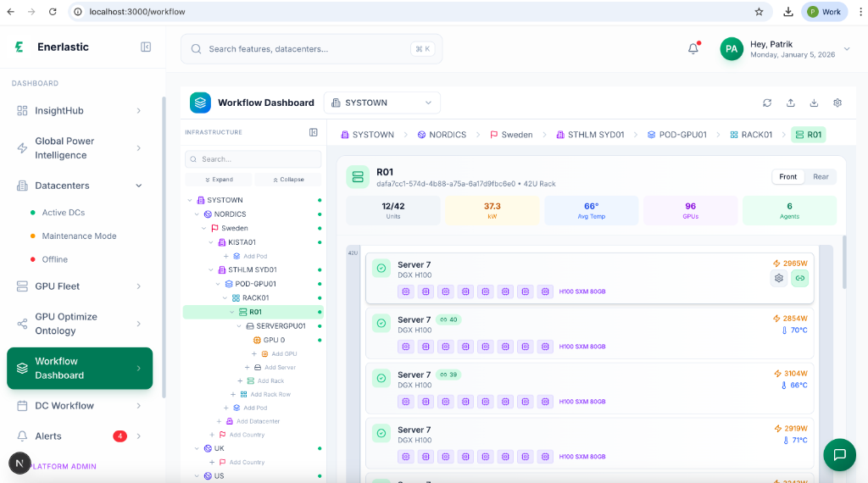Click the R01 rack icon in header card
This screenshot has height=483, width=868.
tap(358, 177)
